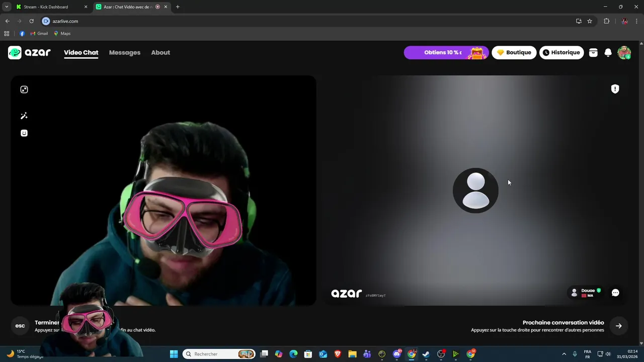Click the esc end chat button
The image size is (644, 362).
point(20,326)
